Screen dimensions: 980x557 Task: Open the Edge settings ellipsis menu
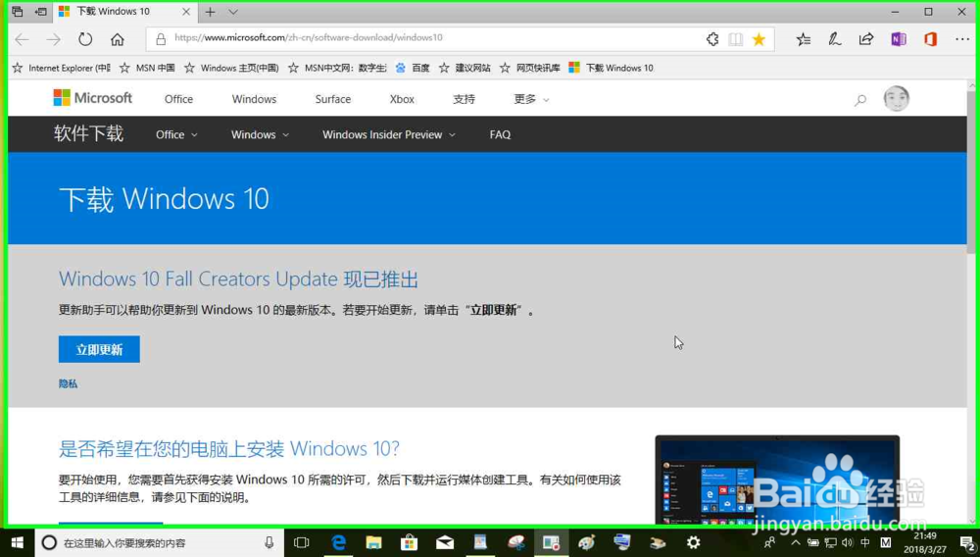click(x=962, y=39)
